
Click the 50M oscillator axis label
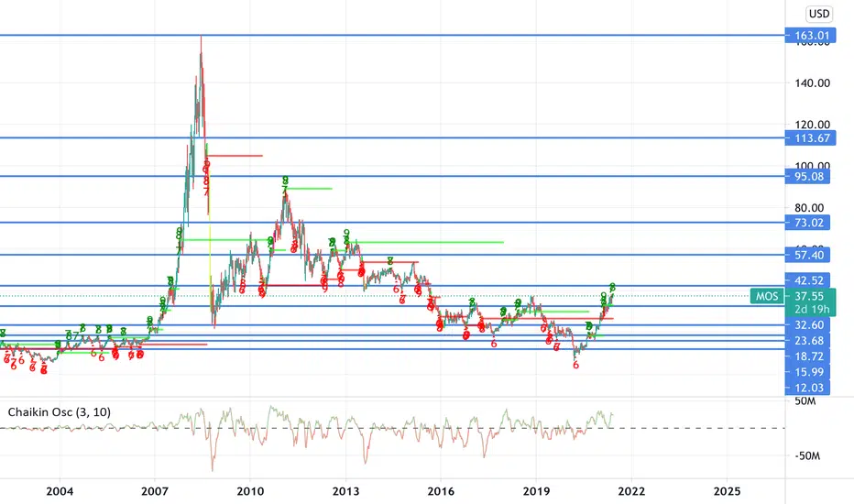805,401
